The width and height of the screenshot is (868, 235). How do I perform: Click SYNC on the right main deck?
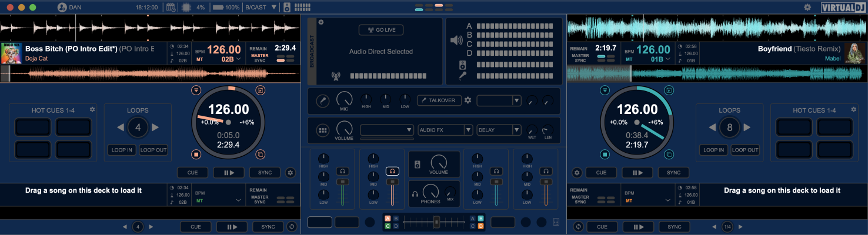click(x=673, y=173)
